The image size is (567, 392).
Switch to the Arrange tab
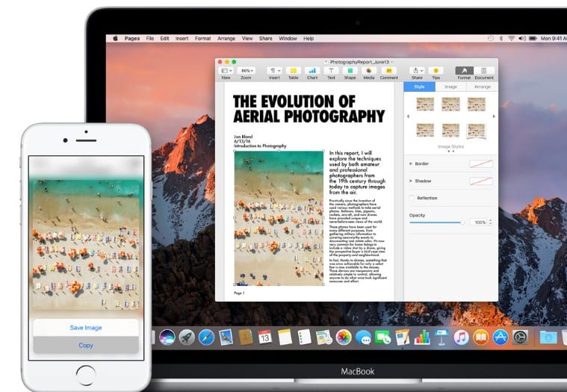[x=483, y=87]
